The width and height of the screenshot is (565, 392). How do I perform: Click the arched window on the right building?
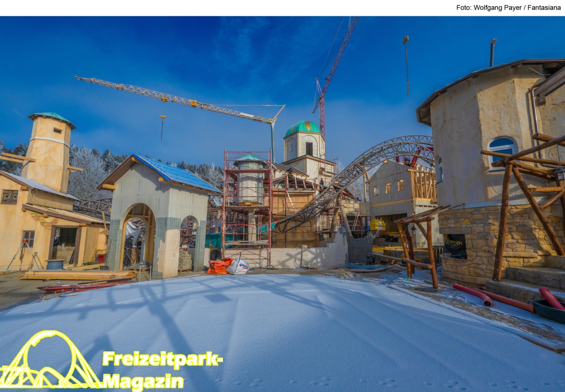(x=502, y=147)
